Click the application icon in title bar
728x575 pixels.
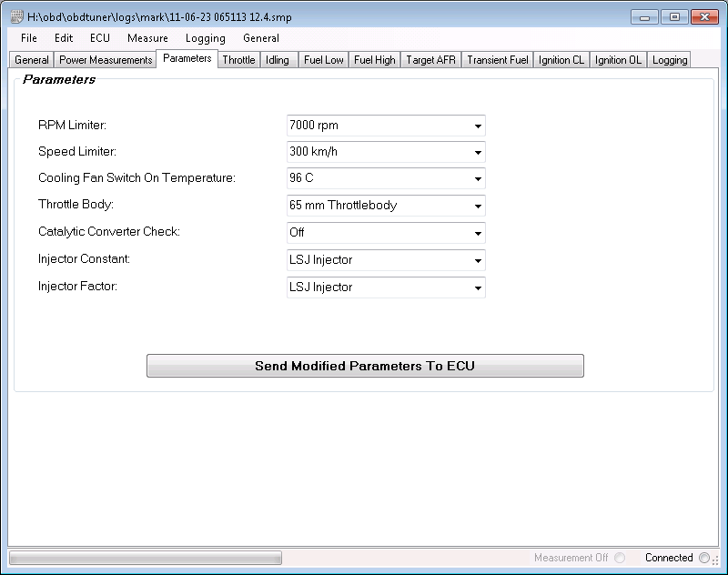16,16
